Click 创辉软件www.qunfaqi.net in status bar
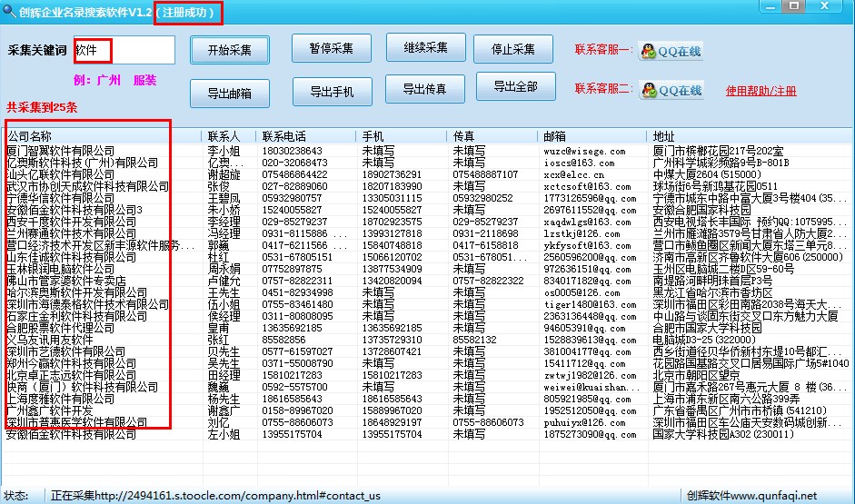Image resolution: width=855 pixels, height=504 pixels. 752,495
